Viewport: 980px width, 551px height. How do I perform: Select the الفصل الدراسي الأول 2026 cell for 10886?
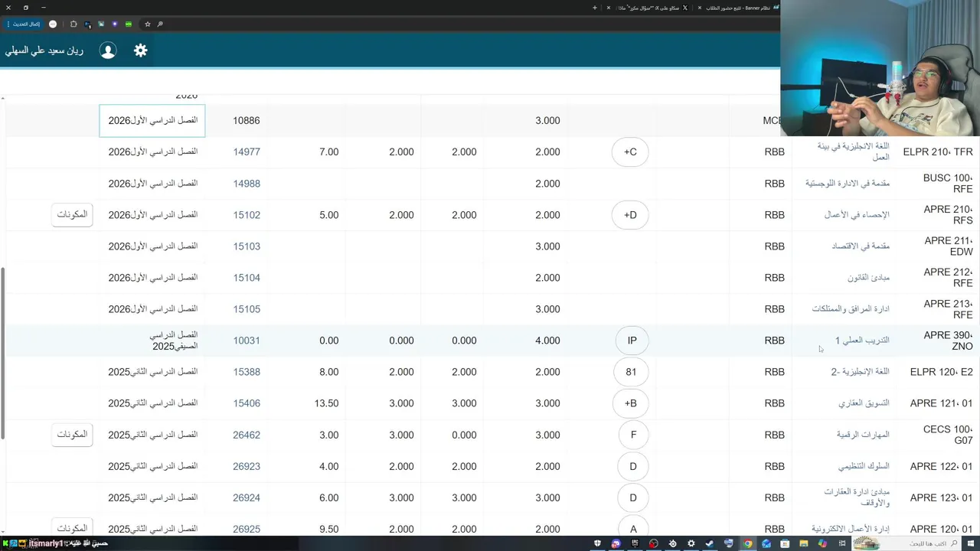click(152, 121)
